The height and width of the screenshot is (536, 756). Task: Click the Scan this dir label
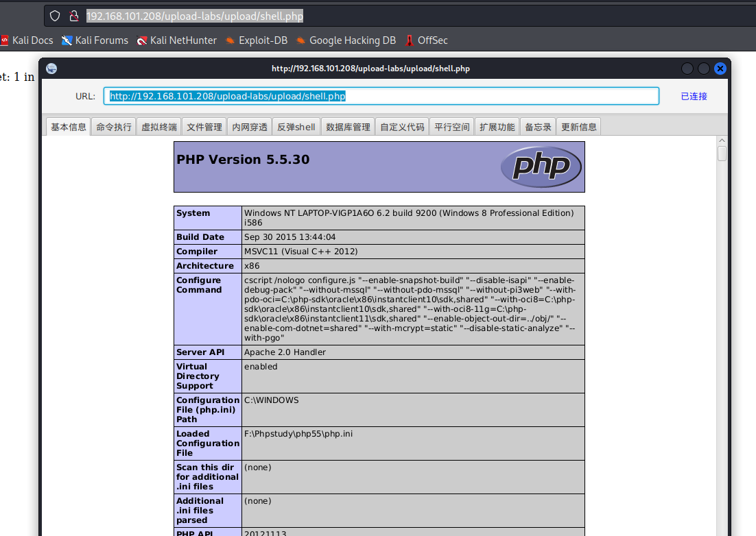pyautogui.click(x=207, y=477)
